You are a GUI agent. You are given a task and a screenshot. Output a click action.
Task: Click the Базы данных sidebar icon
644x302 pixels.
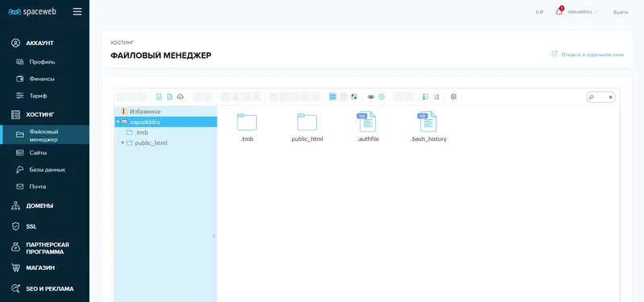(x=19, y=170)
